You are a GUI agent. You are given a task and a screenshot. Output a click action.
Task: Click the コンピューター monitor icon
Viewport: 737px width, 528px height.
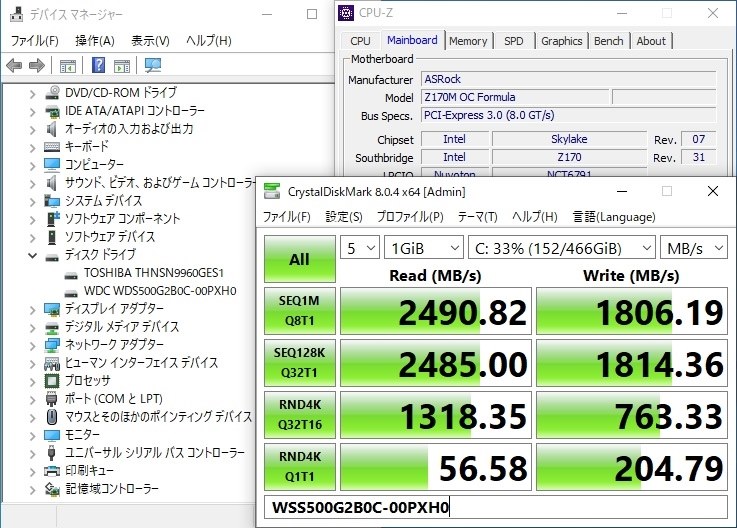(x=52, y=165)
